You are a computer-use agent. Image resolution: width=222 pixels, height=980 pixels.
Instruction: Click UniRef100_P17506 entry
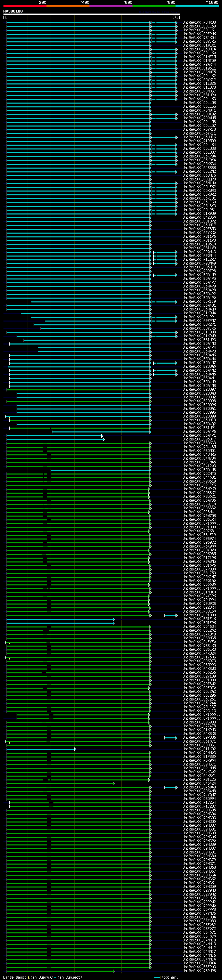click(x=199, y=657)
